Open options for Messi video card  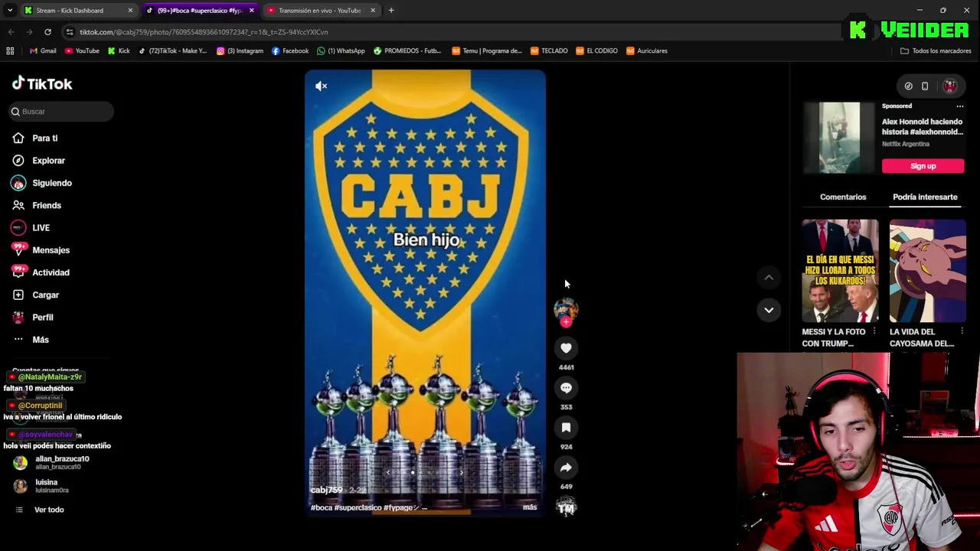pos(874,331)
